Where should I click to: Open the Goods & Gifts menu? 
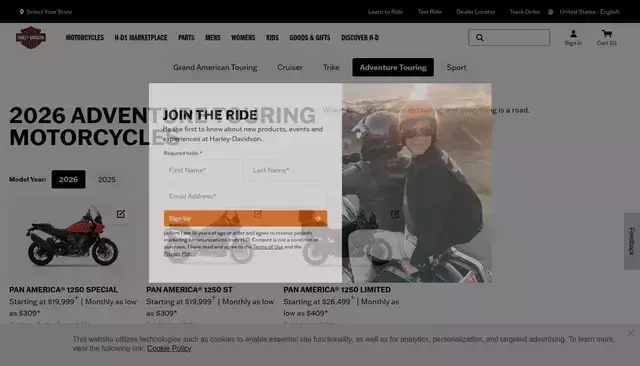tap(310, 38)
